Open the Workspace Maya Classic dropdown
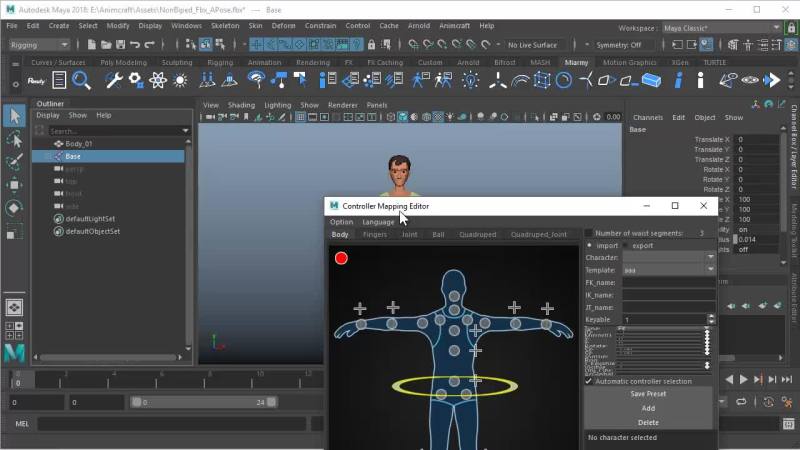 pos(721,28)
